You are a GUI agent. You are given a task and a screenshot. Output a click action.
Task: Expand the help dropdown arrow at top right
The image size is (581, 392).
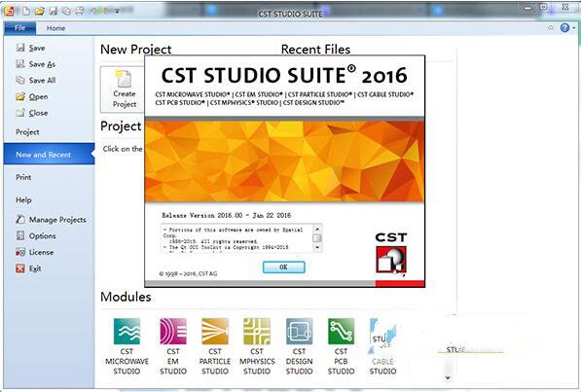tap(574, 28)
